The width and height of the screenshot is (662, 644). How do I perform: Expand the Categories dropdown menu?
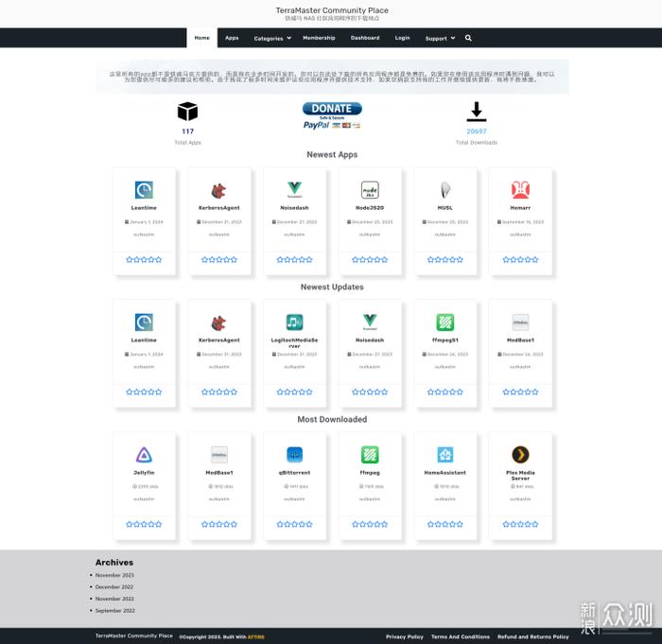coord(272,38)
